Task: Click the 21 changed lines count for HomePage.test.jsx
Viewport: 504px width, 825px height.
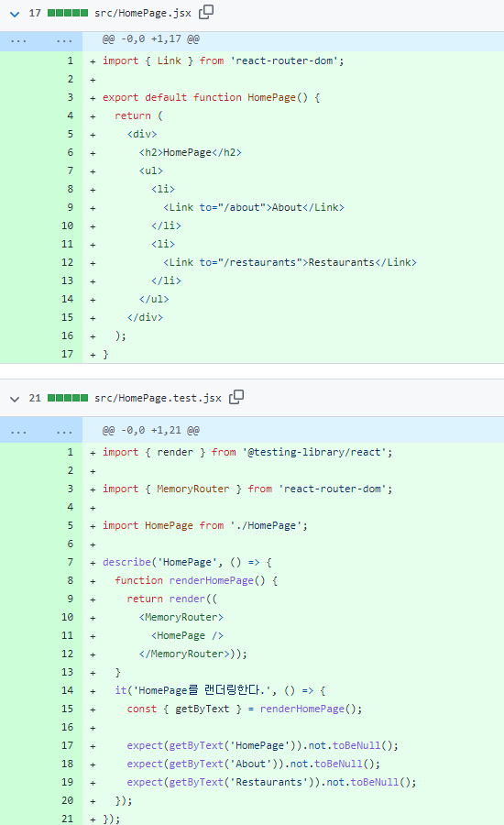Action: pos(35,399)
